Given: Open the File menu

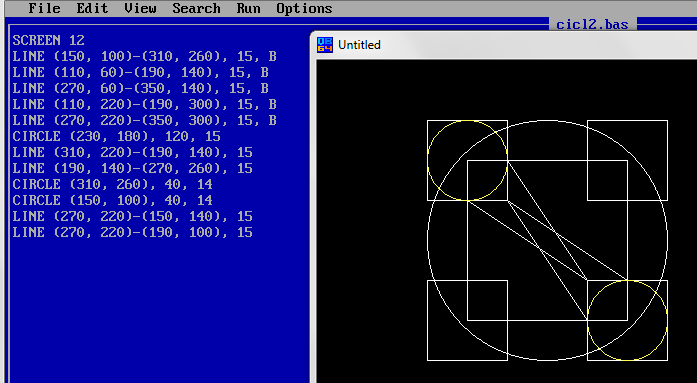Looking at the screenshot, I should 44,8.
